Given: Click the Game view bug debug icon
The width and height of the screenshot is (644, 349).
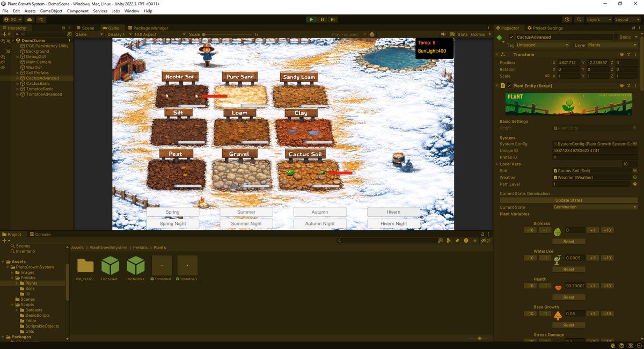Looking at the screenshot, I should click(x=372, y=34).
